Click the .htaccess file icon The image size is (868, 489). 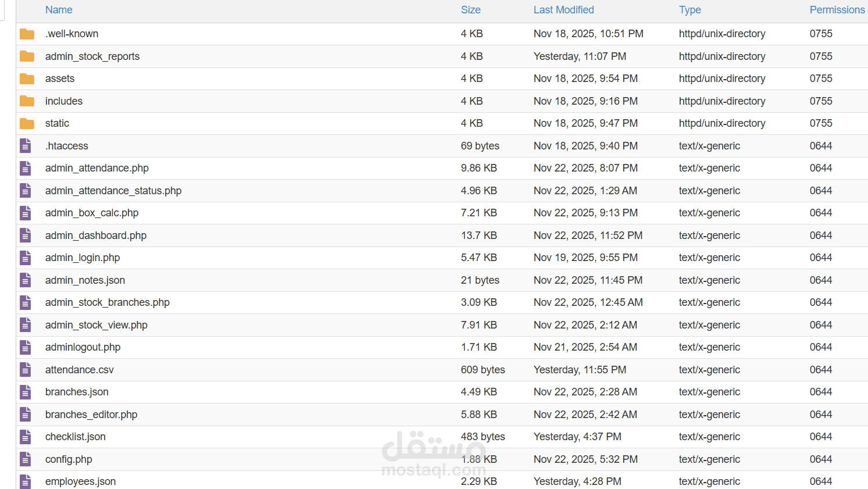point(26,146)
